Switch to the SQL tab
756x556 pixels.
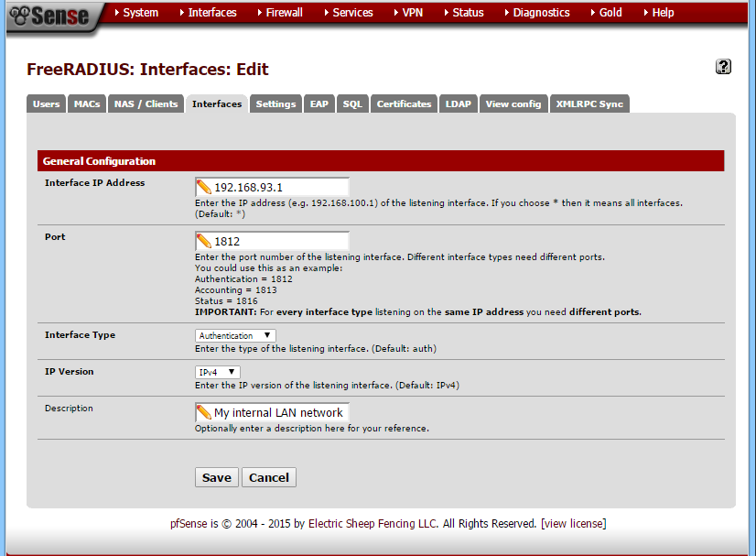[352, 104]
